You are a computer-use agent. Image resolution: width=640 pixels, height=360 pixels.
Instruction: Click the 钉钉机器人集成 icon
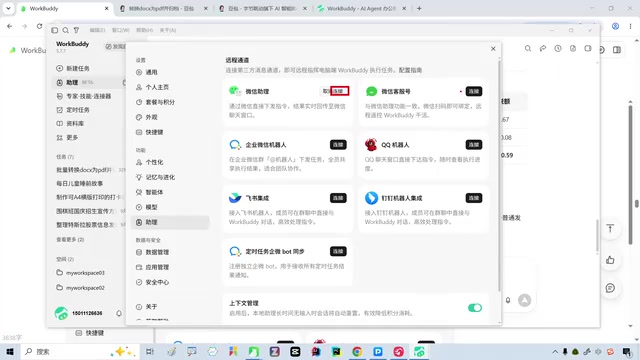pos(371,198)
